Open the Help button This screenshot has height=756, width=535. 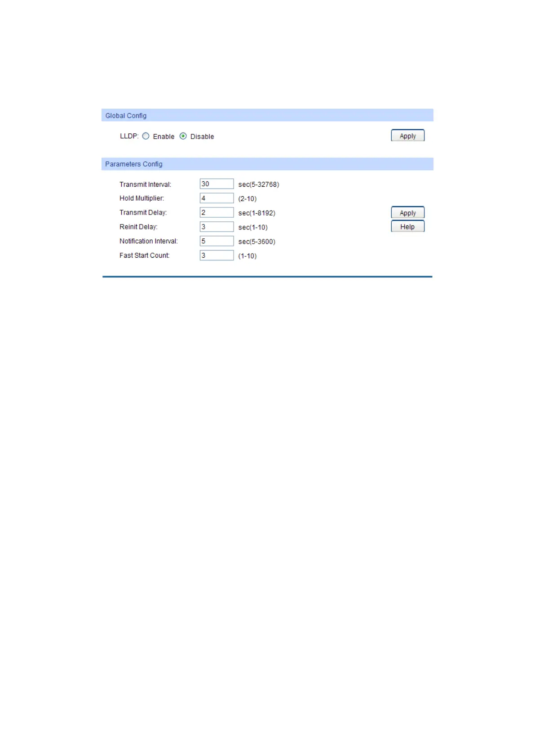[407, 226]
